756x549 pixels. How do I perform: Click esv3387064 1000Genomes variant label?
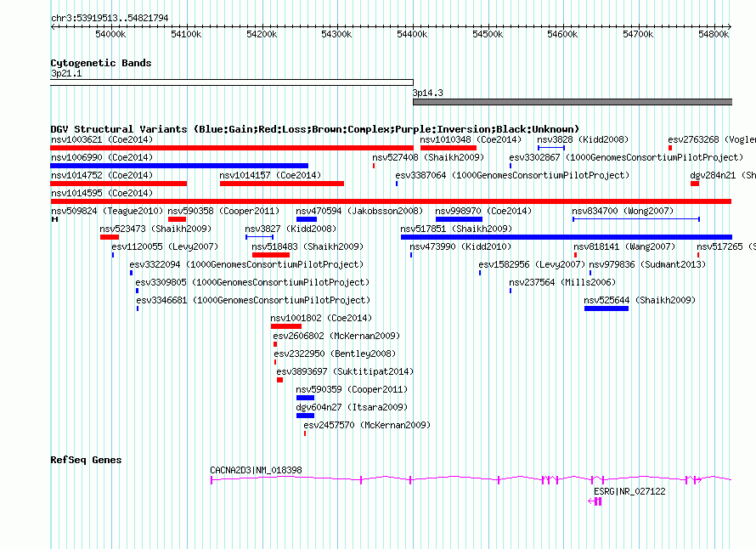(512, 176)
